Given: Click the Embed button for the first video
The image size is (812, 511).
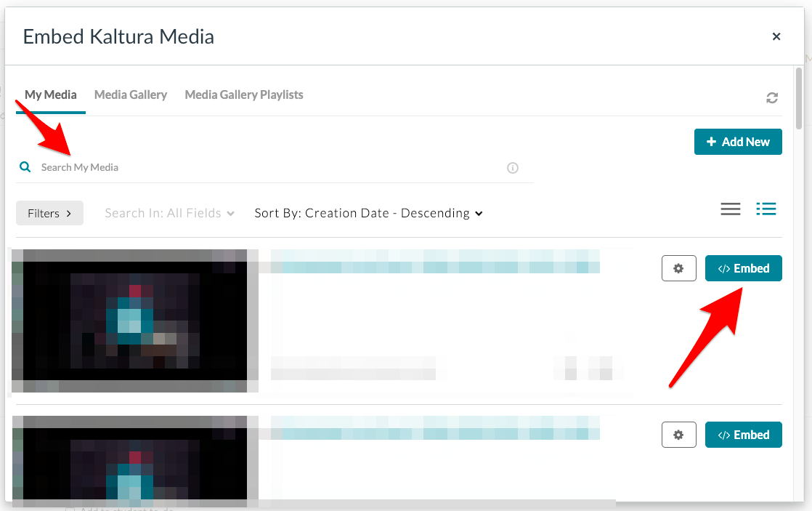Looking at the screenshot, I should click(744, 268).
